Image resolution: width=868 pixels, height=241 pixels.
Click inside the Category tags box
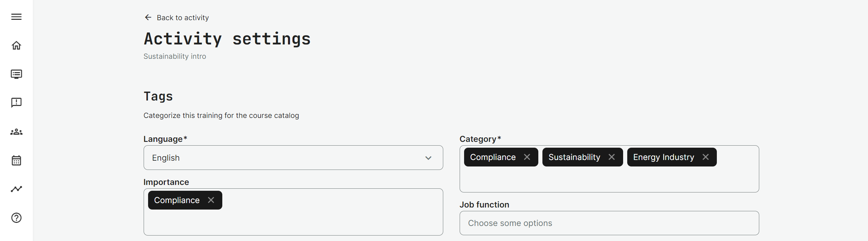609,180
